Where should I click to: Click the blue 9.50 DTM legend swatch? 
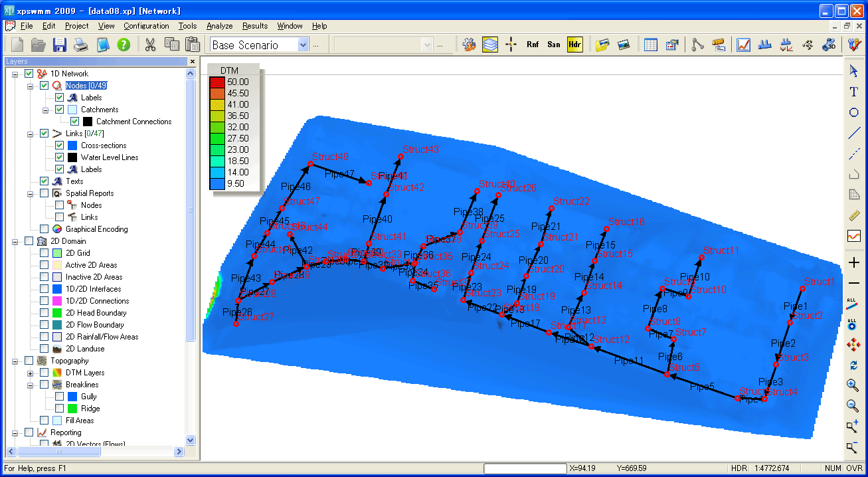[x=217, y=184]
